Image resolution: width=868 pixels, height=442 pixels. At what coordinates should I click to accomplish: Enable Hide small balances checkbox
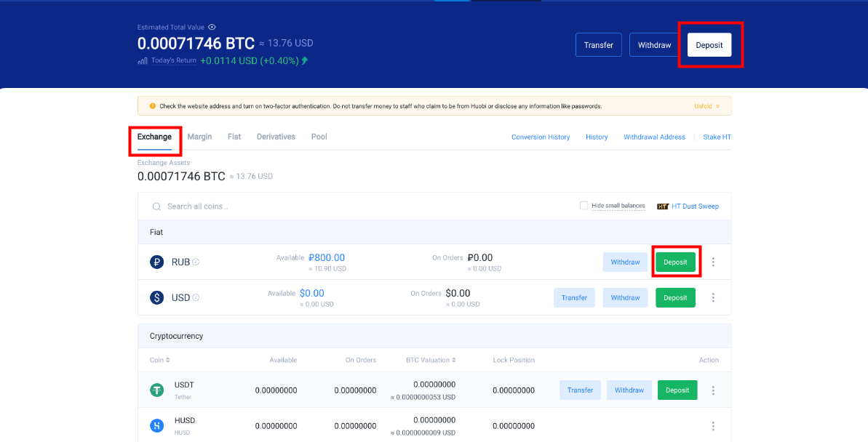click(x=584, y=206)
